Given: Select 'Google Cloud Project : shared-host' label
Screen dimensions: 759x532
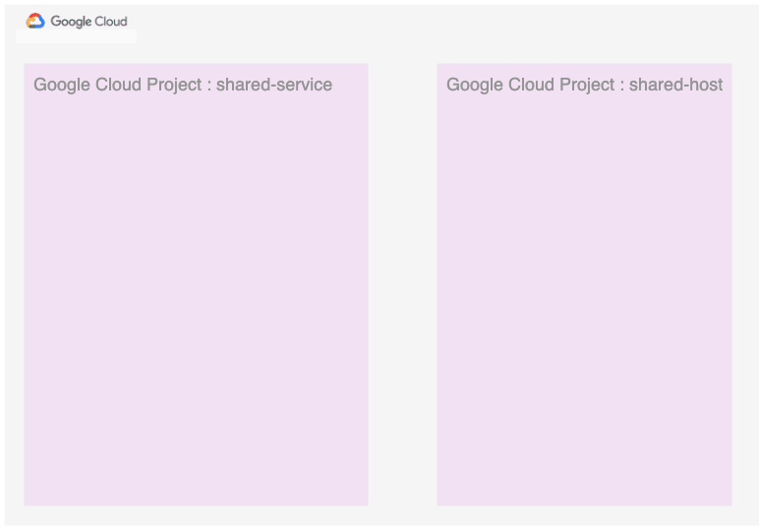Looking at the screenshot, I should [x=584, y=85].
